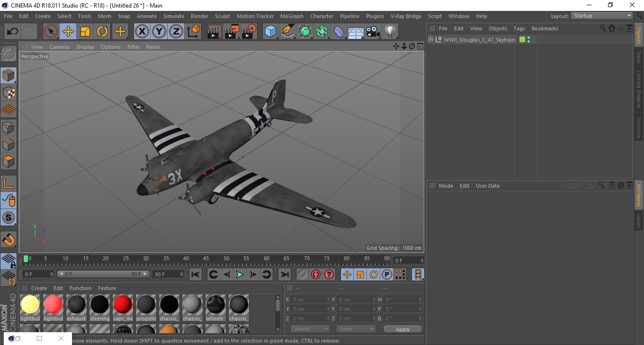Activate the Scale tool
The height and width of the screenshot is (345, 644).
click(x=85, y=32)
